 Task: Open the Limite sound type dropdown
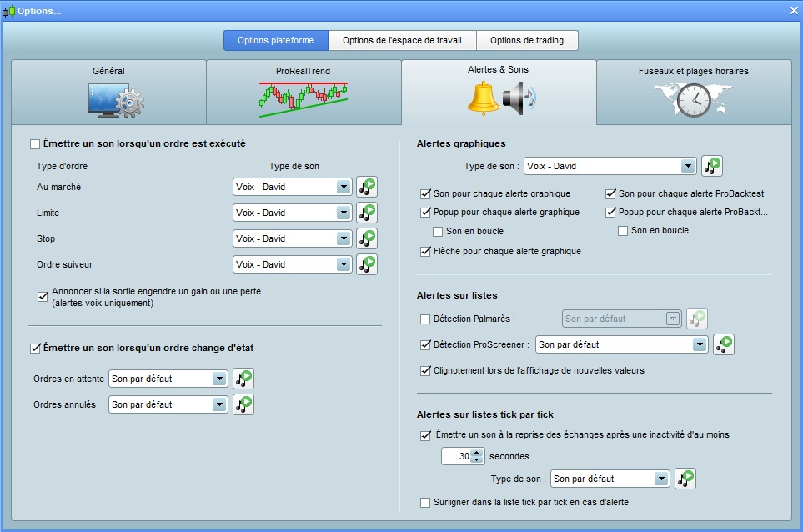pyautogui.click(x=293, y=213)
